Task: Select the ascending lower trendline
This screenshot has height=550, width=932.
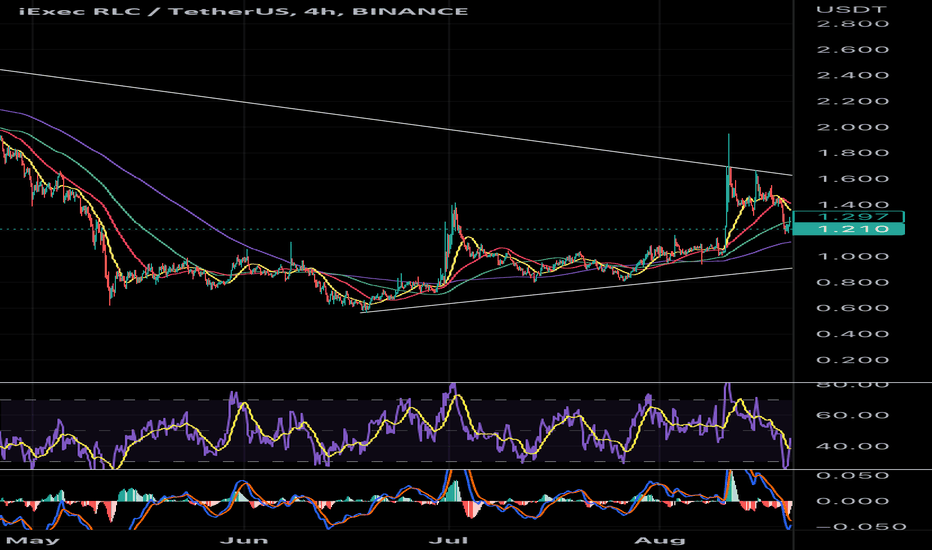Action: [577, 290]
